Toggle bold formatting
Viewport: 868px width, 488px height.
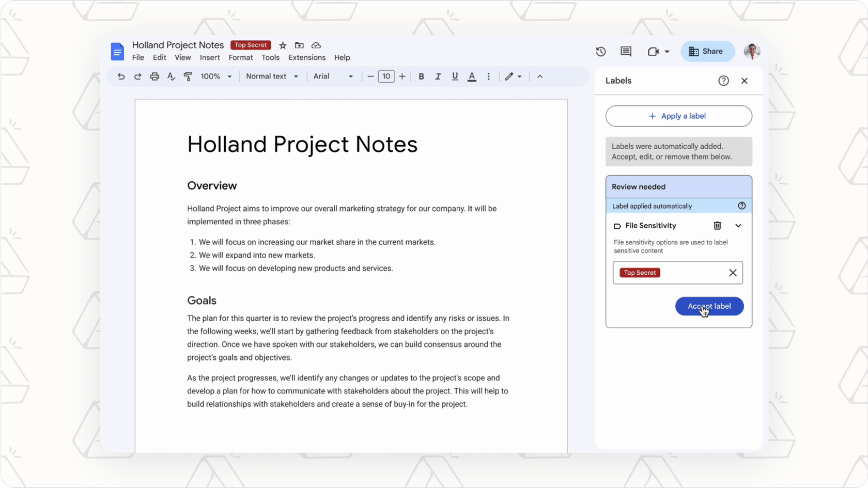[x=421, y=76]
